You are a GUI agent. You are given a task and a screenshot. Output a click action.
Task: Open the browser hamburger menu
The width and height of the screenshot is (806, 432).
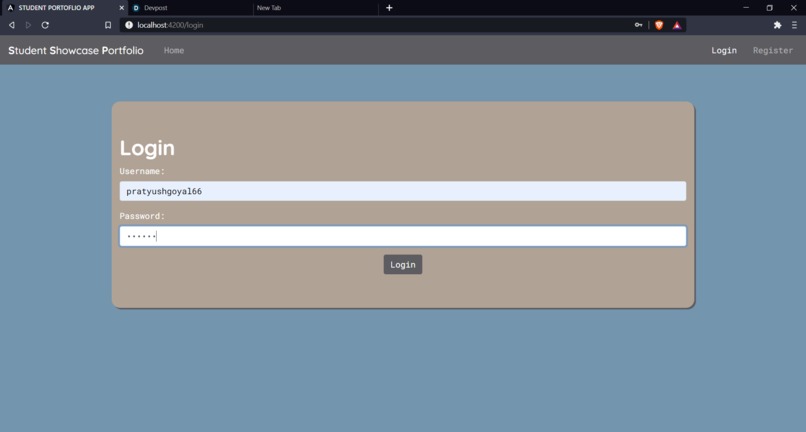[x=794, y=25]
